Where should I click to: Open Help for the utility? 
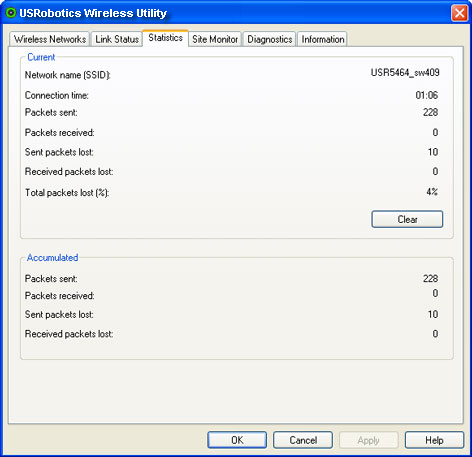tap(434, 440)
